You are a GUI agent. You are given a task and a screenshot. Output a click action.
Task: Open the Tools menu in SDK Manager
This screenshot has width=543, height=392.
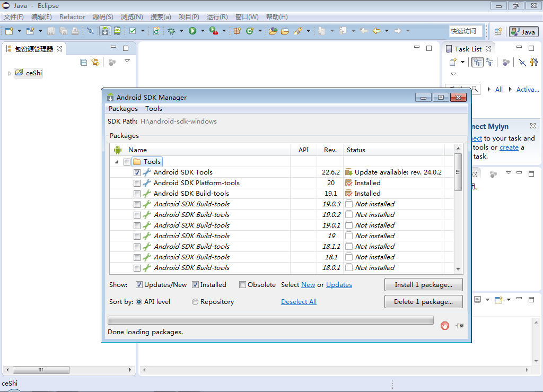point(153,109)
